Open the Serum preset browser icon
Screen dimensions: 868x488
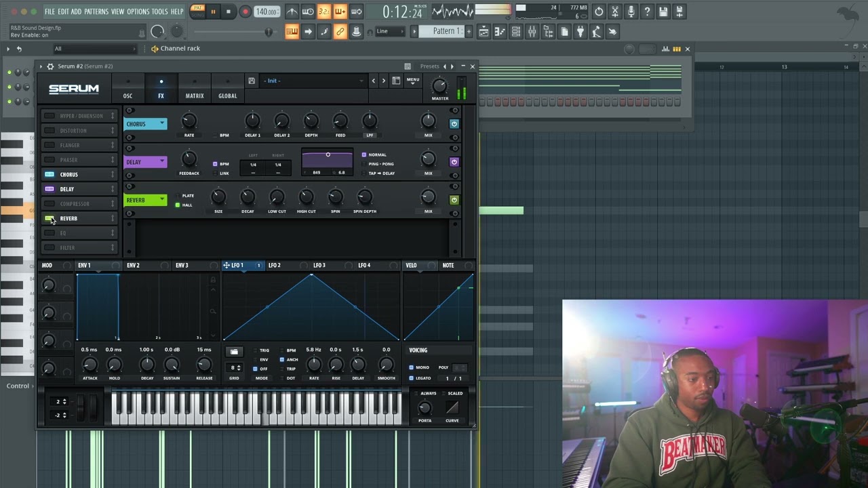tap(396, 81)
